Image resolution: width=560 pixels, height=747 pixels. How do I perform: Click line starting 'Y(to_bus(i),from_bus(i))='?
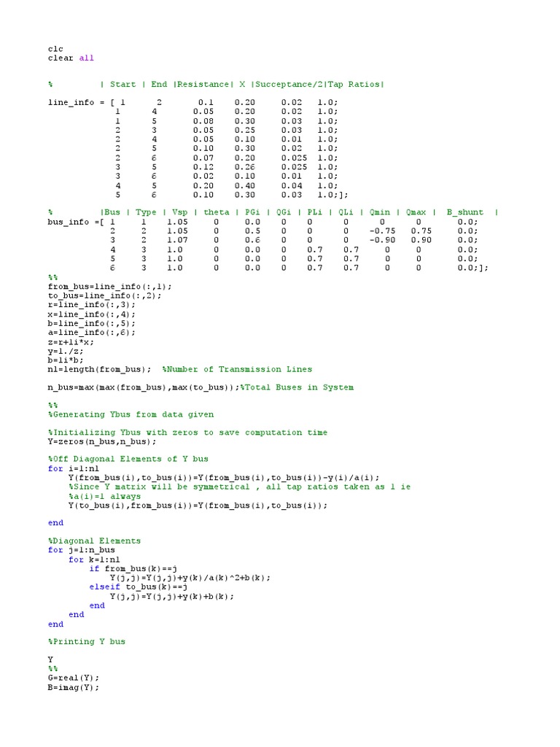(x=198, y=506)
